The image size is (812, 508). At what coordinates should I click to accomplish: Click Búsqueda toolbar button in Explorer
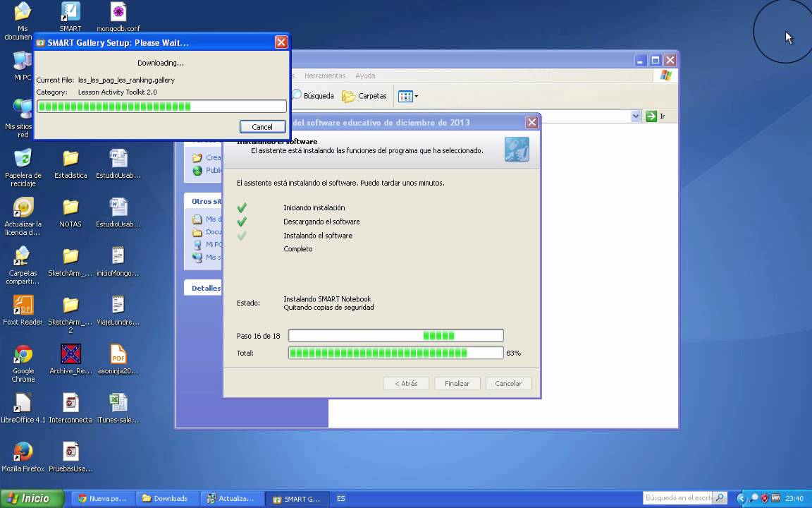313,96
